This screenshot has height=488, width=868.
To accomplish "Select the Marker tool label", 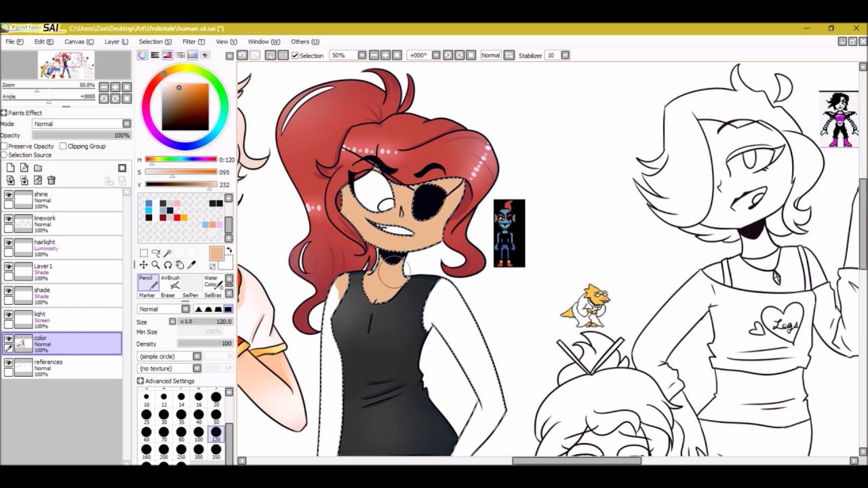I will [x=147, y=296].
